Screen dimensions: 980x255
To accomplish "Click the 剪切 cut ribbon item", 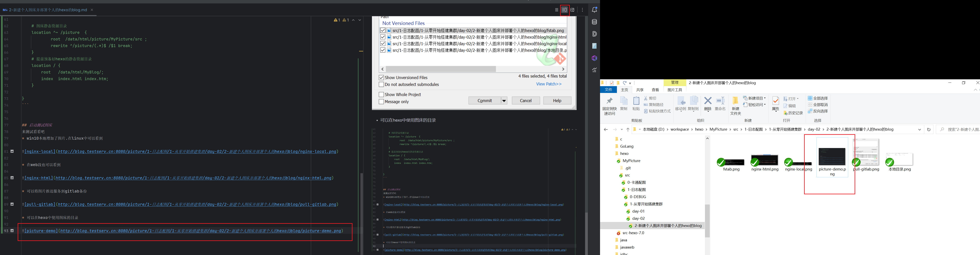I will click(650, 98).
